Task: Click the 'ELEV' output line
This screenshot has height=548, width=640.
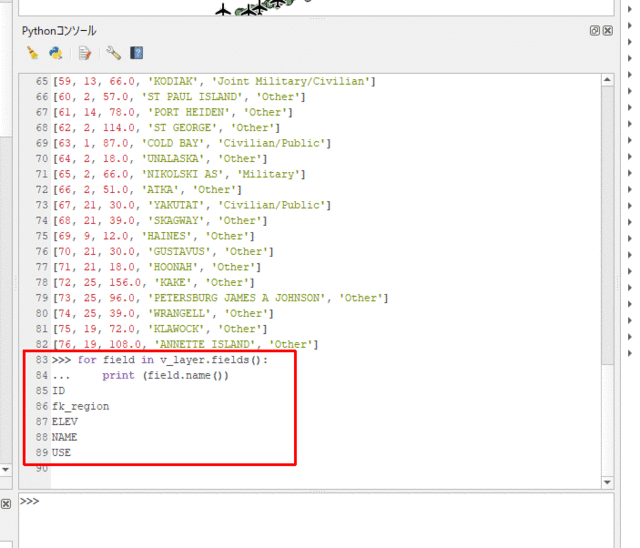Action: (x=65, y=422)
